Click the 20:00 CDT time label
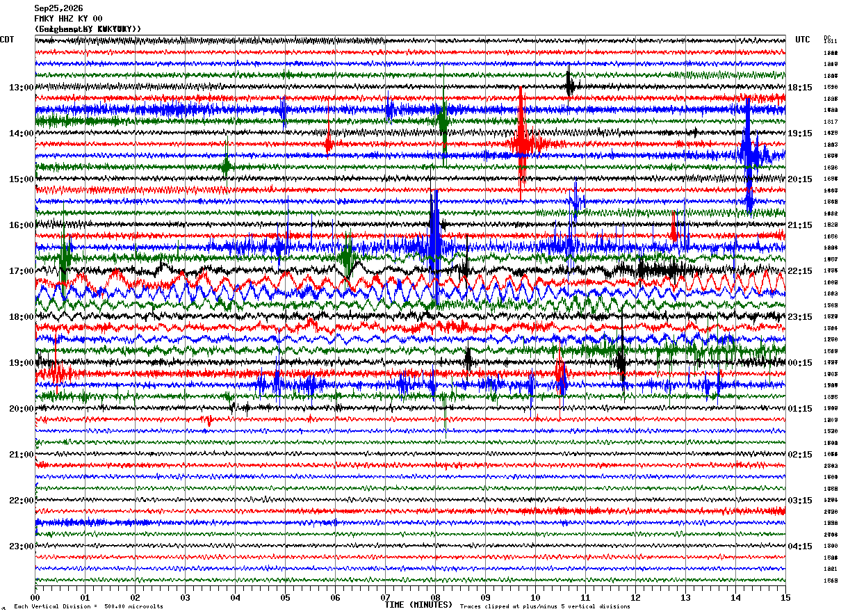This screenshot has height=616, width=841. pos(21,409)
